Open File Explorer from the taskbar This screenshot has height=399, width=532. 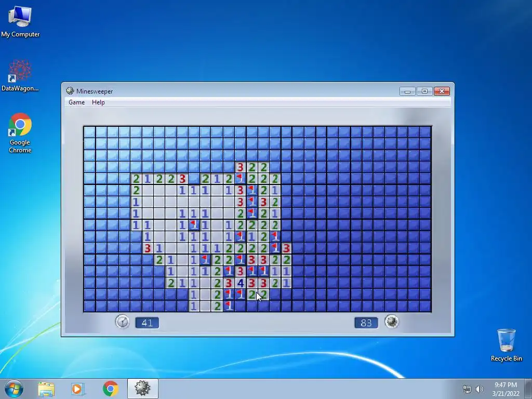pyautogui.click(x=46, y=389)
